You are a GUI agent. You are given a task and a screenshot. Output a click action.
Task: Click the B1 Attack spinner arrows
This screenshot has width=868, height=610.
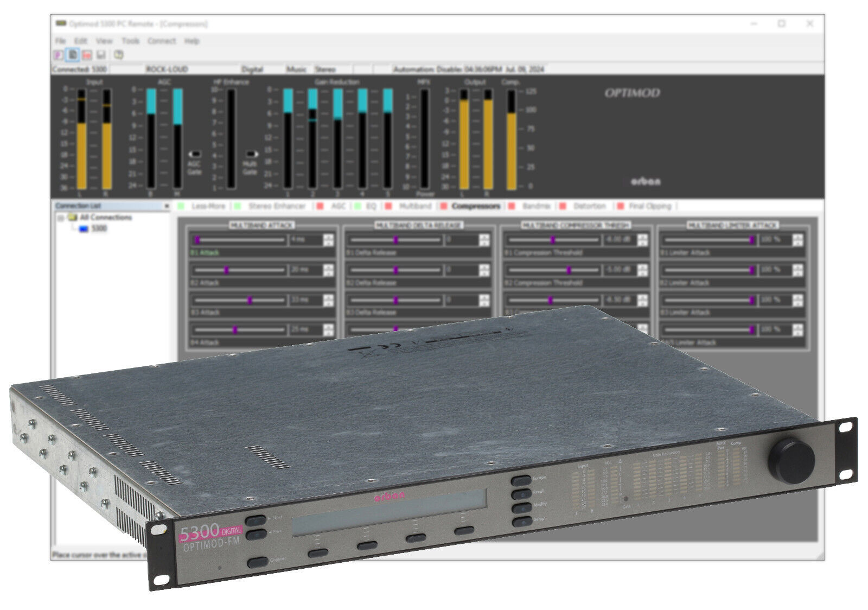pos(328,240)
